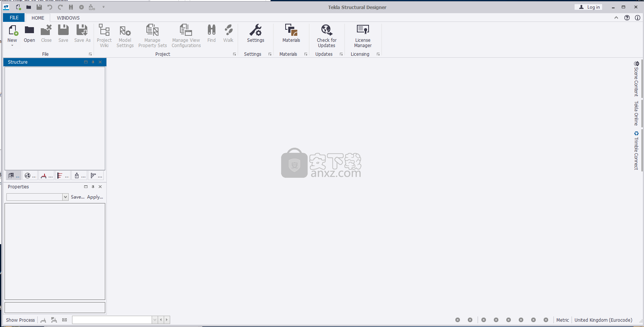This screenshot has height=327, width=644.
Task: Open Customize Quick Access Toolbar dropdown
Action: coord(103,7)
